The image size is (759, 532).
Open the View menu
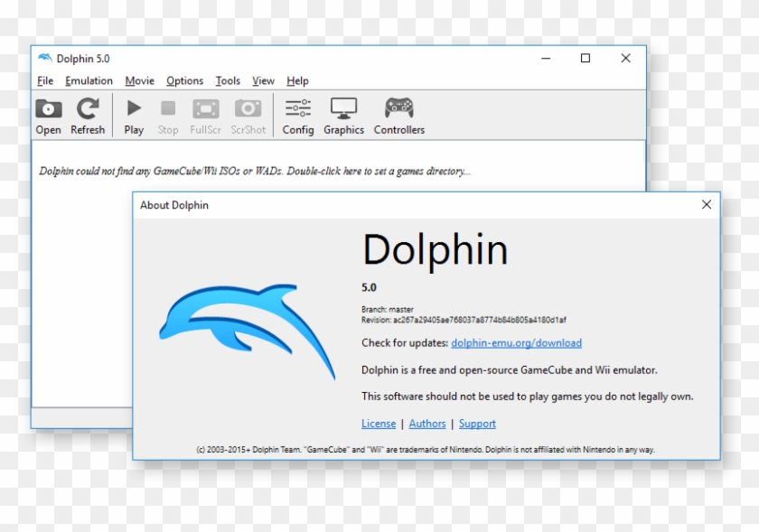262,80
